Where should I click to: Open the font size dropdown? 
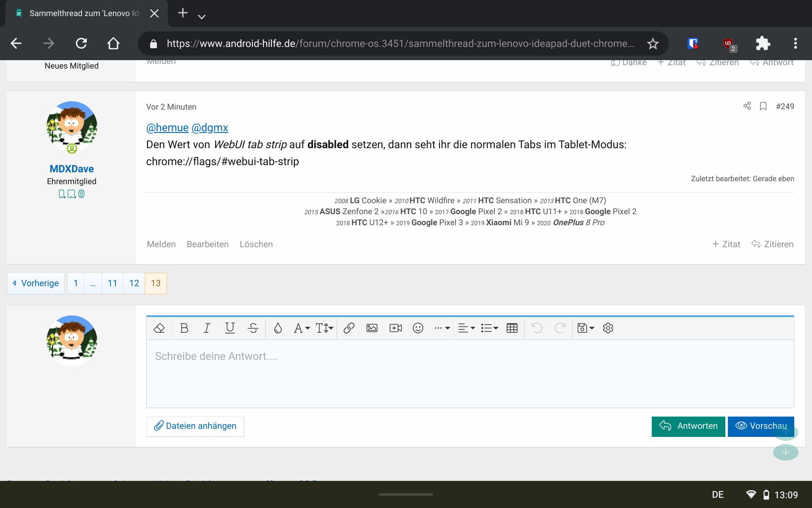tap(325, 328)
